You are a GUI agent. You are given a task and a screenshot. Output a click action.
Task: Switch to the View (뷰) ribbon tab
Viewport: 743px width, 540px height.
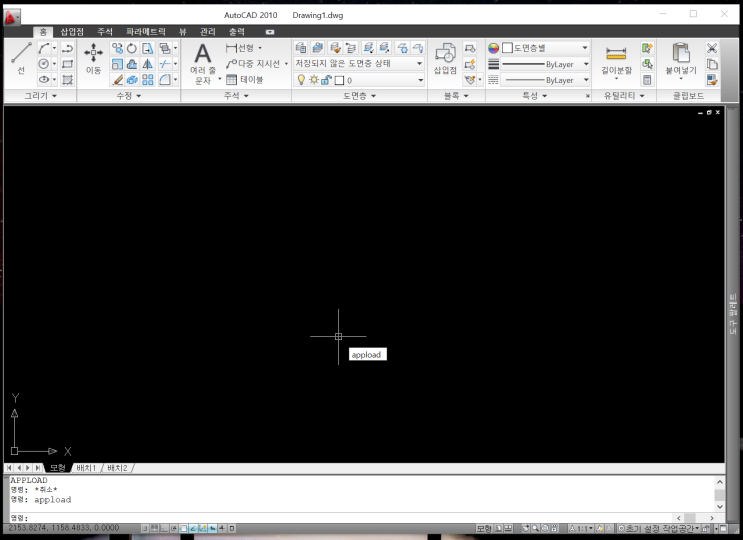(x=183, y=32)
